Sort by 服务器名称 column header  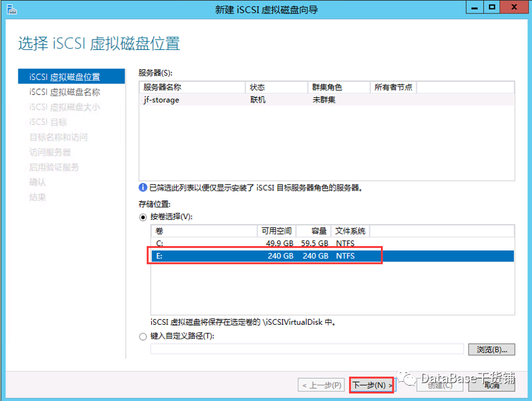pyautogui.click(x=192, y=87)
